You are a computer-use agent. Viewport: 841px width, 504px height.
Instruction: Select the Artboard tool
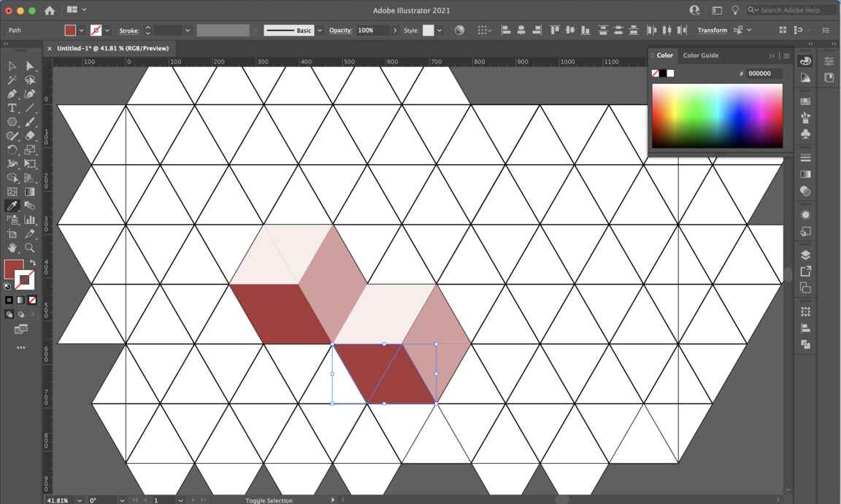tap(12, 234)
